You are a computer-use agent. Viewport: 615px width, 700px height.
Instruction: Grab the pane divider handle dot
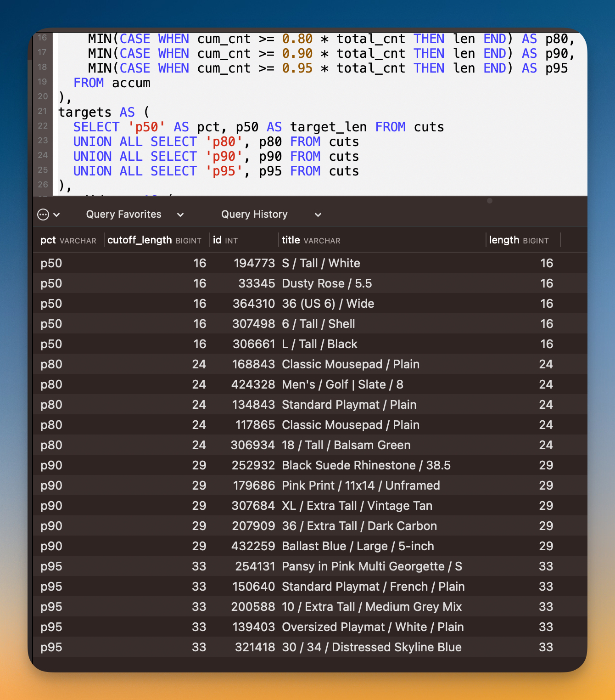490,201
